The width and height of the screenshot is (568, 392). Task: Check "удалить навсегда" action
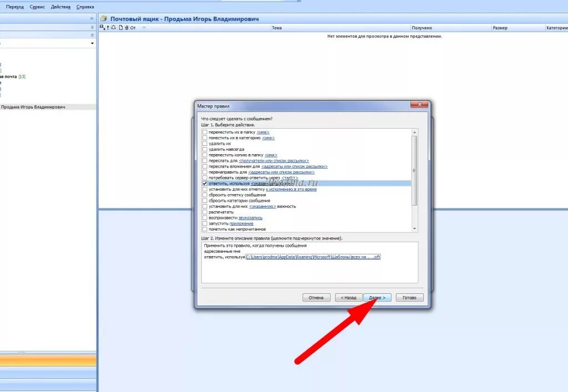[205, 149]
